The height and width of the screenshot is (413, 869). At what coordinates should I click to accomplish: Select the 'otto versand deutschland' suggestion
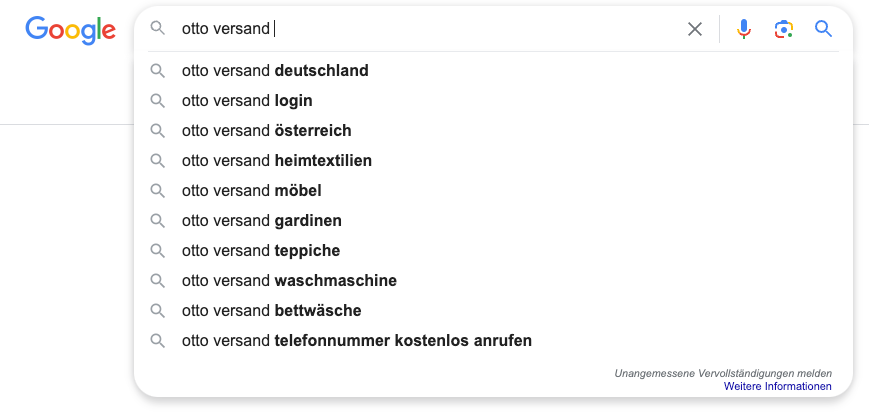(x=275, y=71)
